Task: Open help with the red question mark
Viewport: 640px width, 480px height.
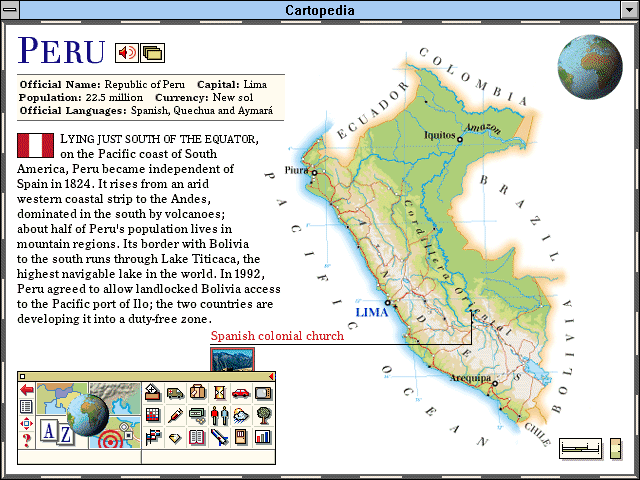Action: click(x=27, y=440)
